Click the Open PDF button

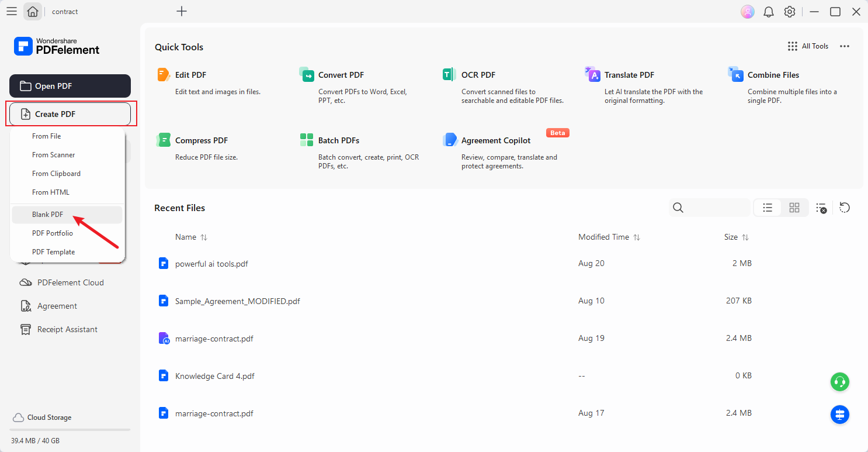[x=70, y=86]
